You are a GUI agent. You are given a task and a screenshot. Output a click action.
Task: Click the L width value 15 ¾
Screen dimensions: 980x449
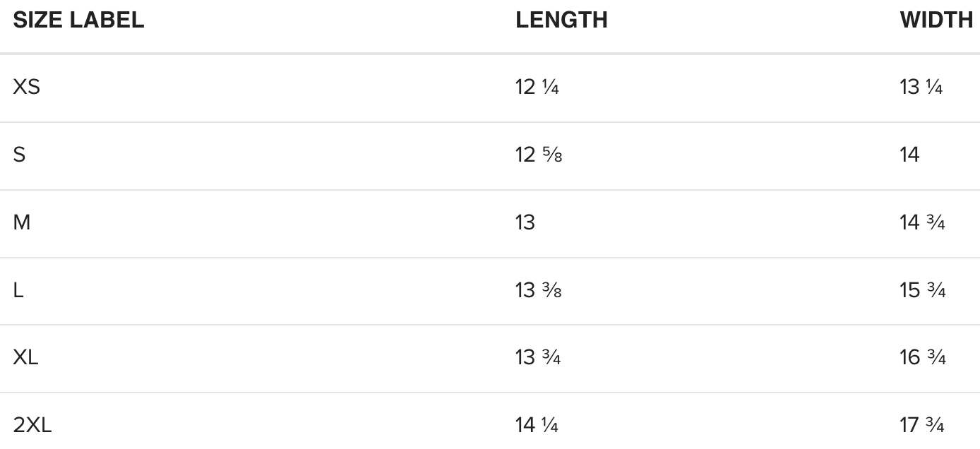[922, 290]
